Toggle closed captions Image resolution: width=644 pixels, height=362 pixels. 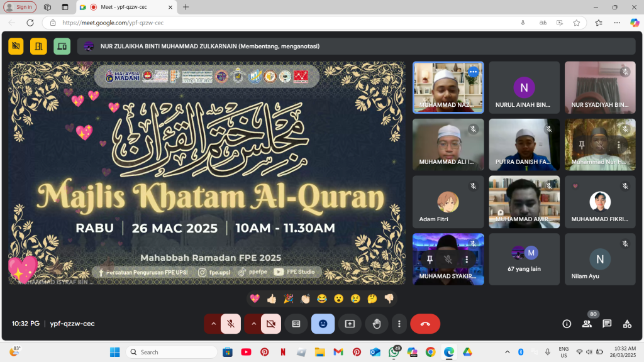coord(296,324)
